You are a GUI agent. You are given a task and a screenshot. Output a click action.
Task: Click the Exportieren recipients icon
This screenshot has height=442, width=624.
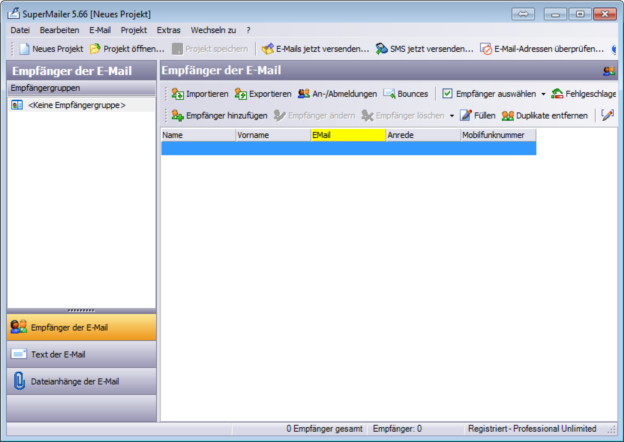240,94
